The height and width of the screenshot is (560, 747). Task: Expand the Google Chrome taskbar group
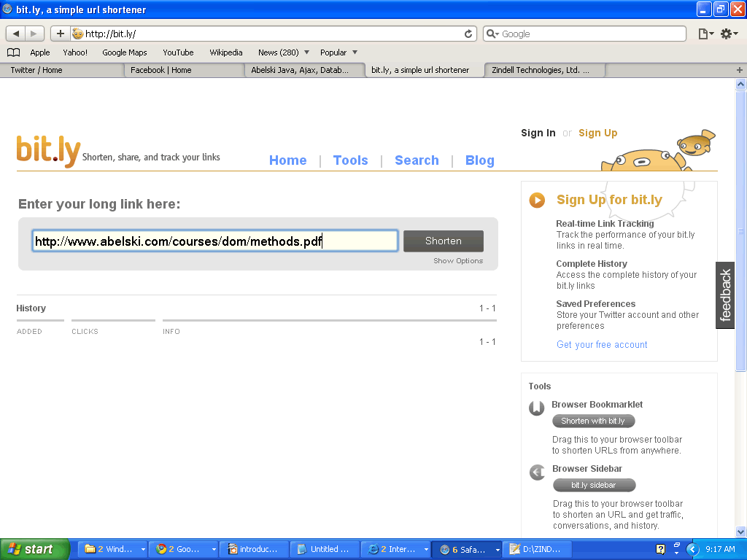[214, 550]
